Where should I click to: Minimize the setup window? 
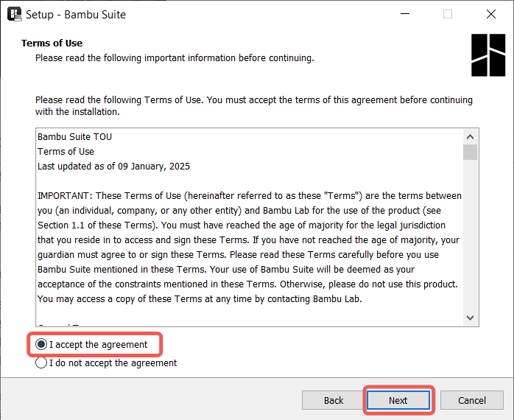pyautogui.click(x=405, y=14)
